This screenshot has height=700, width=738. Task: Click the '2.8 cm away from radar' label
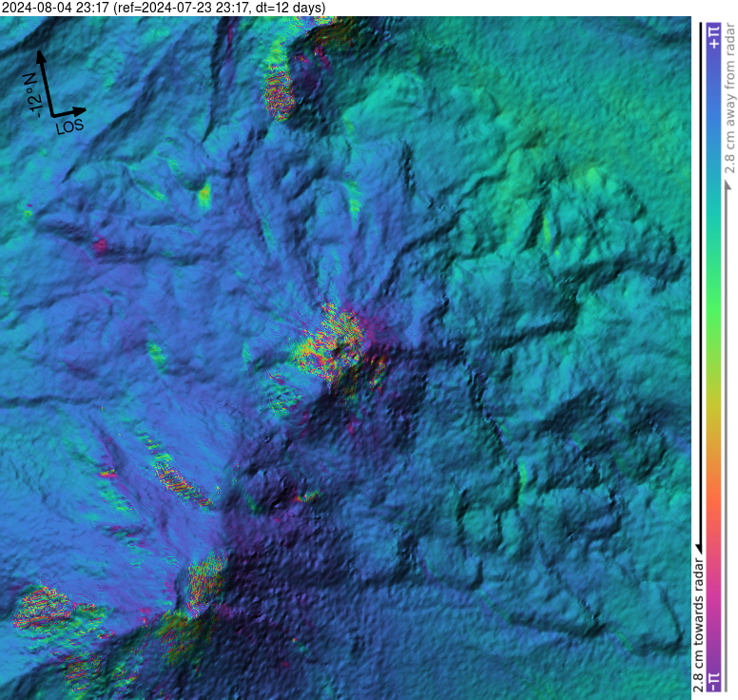pyautogui.click(x=729, y=99)
